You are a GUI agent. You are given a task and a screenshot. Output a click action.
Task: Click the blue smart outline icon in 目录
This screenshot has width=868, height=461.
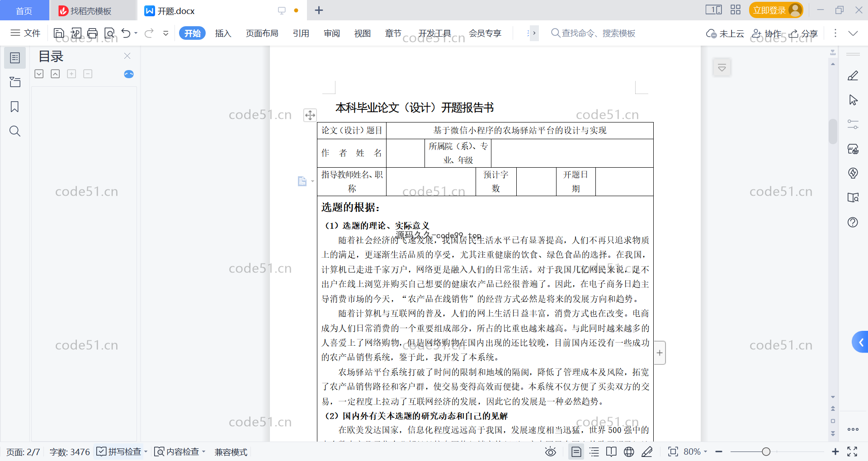129,74
